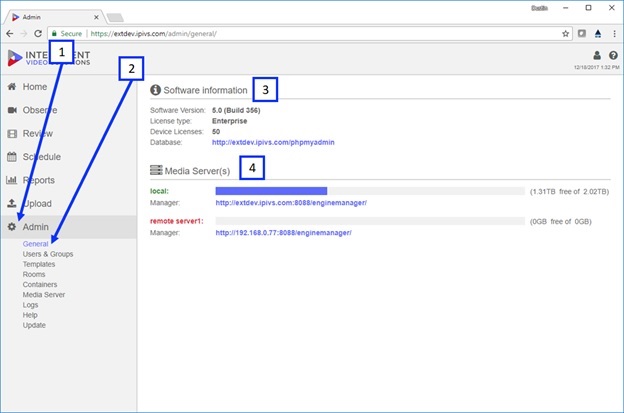Open the Schedule menu item

pos(42,157)
